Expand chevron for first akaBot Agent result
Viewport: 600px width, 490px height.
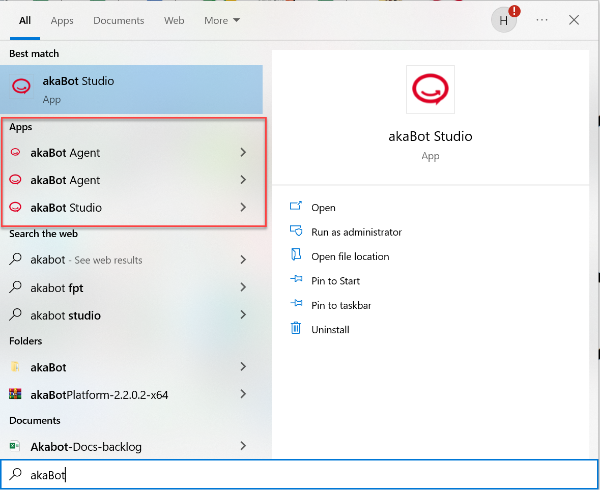coord(243,152)
